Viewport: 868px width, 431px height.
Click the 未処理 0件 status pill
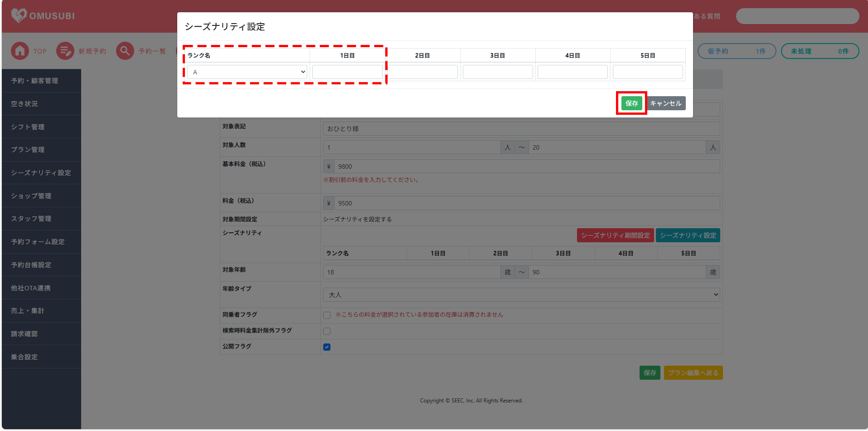coord(820,51)
